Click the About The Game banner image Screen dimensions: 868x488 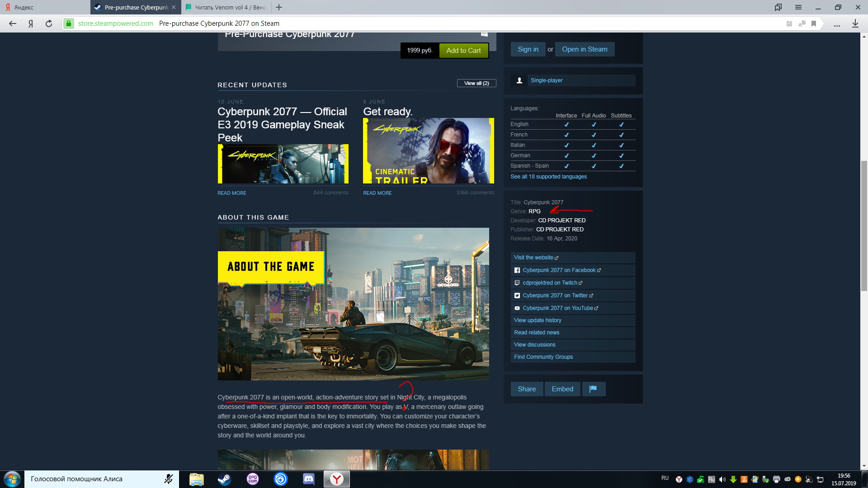point(353,304)
